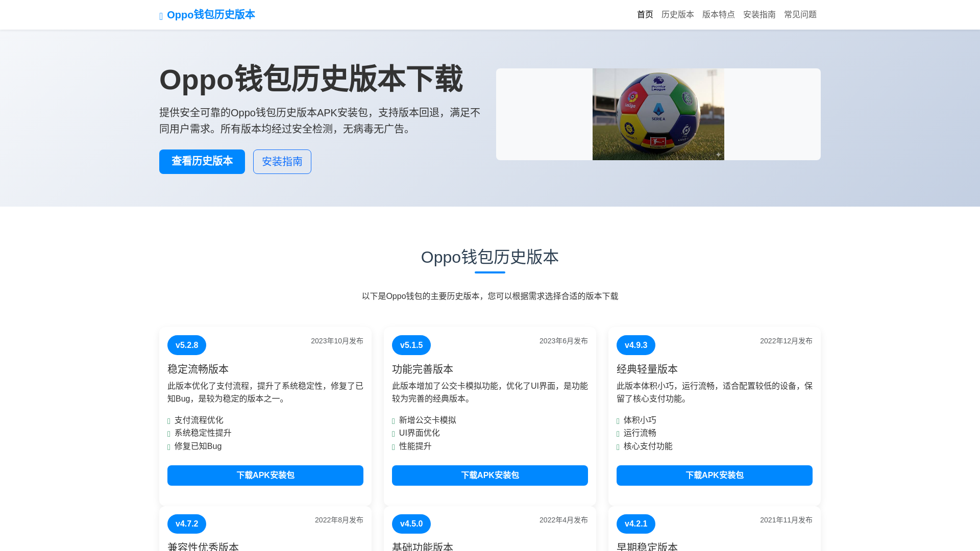Go to 历史版本 in the navigation
Viewport: 980px width, 551px height.
[677, 15]
